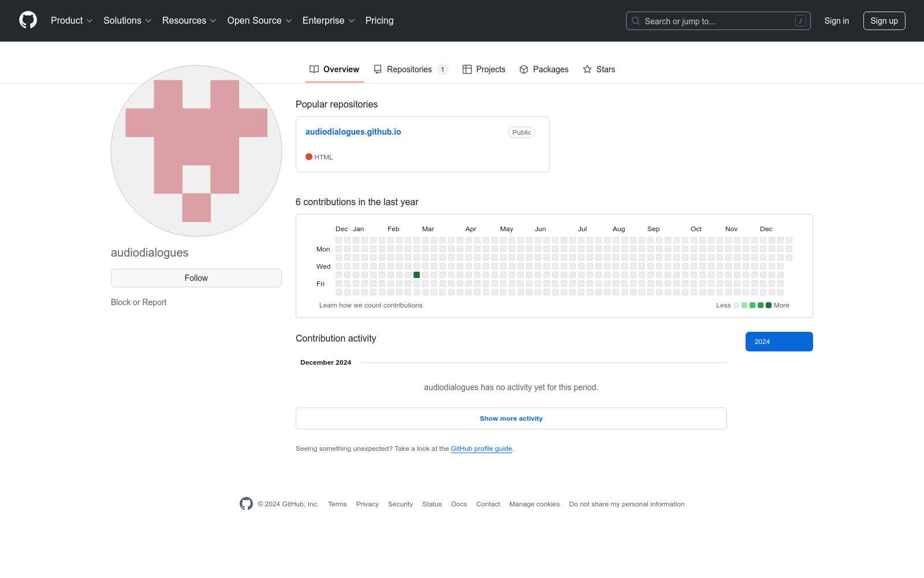This screenshot has width=924, height=578.
Task: Open the Docs footer link
Action: [459, 504]
